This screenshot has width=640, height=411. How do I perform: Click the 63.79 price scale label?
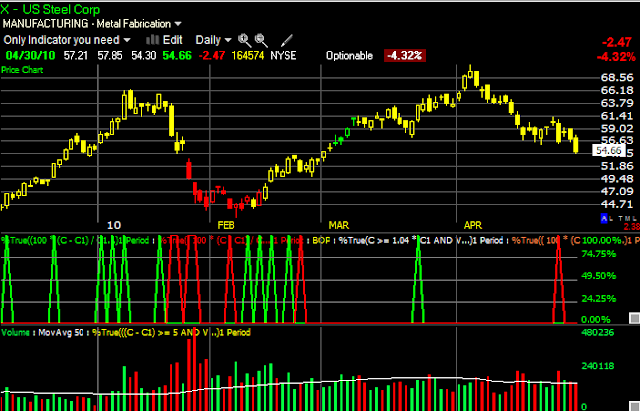pyautogui.click(x=617, y=103)
